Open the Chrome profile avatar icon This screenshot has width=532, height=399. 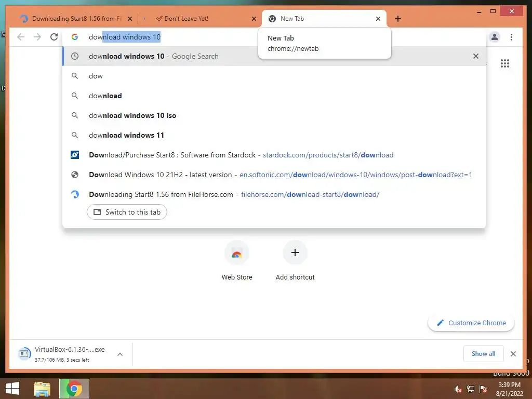click(495, 37)
